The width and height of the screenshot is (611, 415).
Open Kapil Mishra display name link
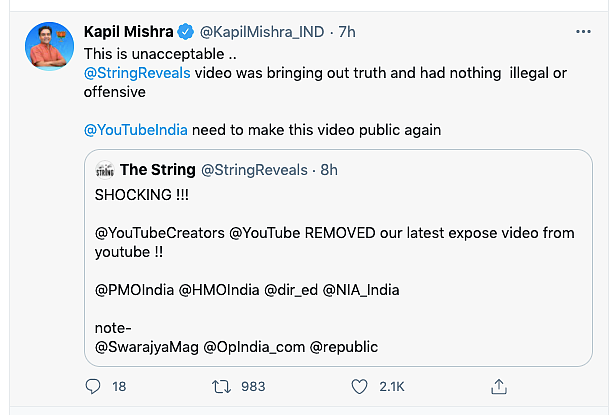click(x=128, y=31)
